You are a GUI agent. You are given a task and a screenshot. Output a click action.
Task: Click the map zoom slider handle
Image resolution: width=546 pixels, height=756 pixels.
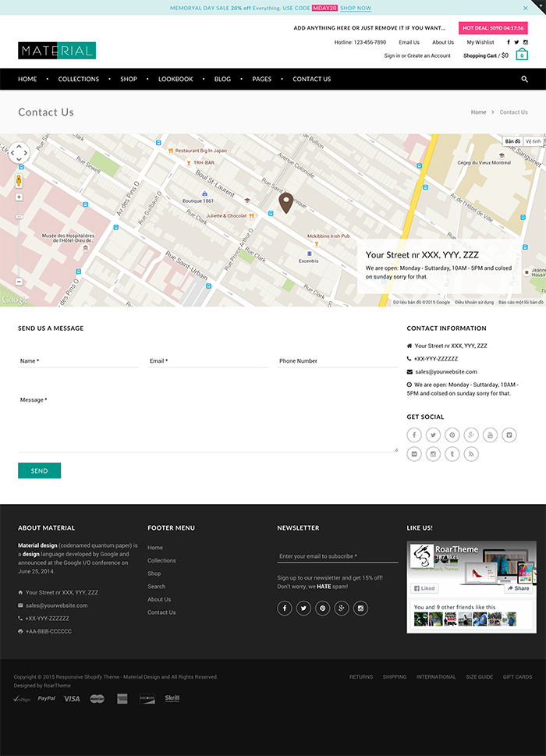[19, 217]
